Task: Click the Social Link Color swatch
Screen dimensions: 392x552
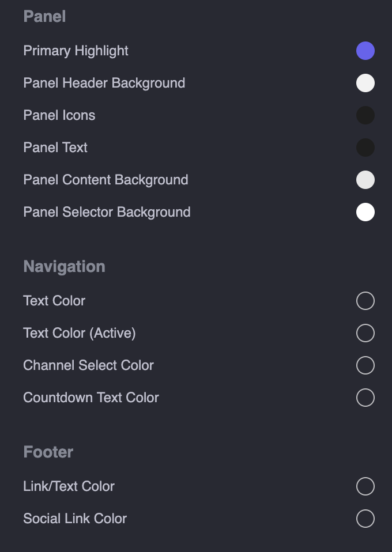Action: [x=365, y=519]
